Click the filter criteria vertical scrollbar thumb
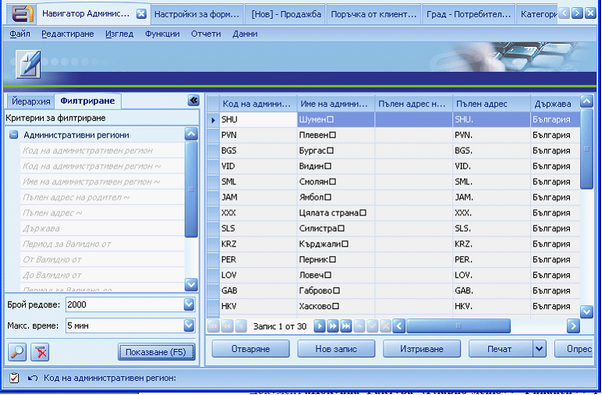Screen dimensions: 602x395 tap(191, 189)
